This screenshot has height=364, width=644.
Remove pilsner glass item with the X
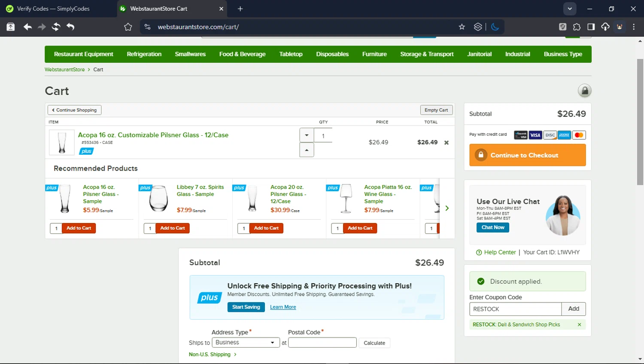pos(447,143)
